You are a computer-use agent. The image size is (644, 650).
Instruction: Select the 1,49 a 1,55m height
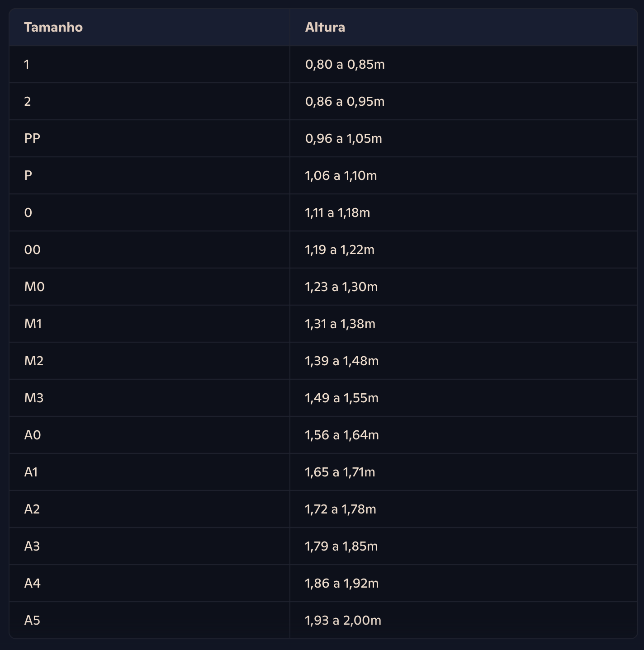click(341, 398)
